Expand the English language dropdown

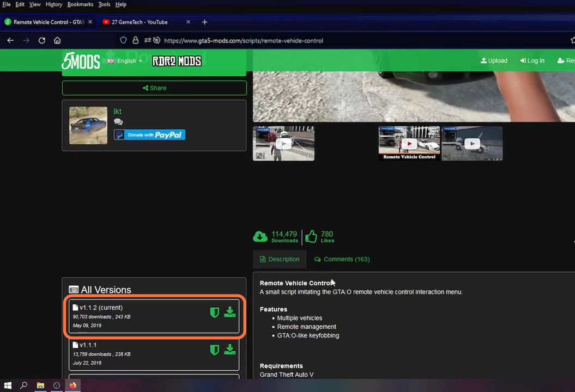pos(125,61)
